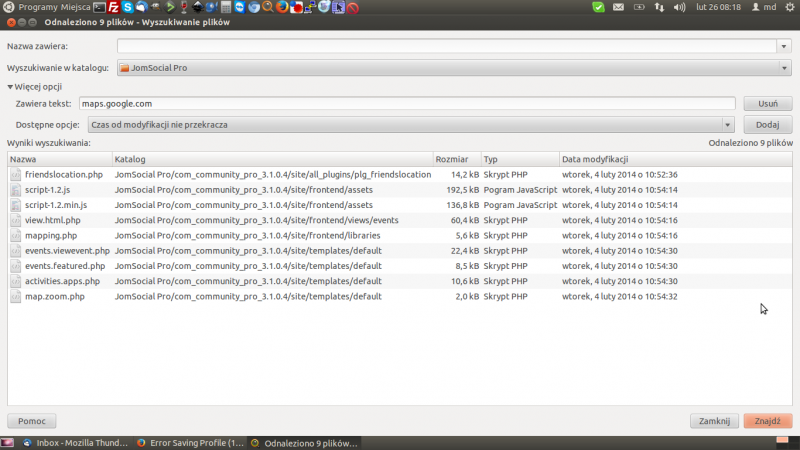This screenshot has height=450, width=800.
Task: Open the system gear session menu
Action: pyautogui.click(x=790, y=7)
